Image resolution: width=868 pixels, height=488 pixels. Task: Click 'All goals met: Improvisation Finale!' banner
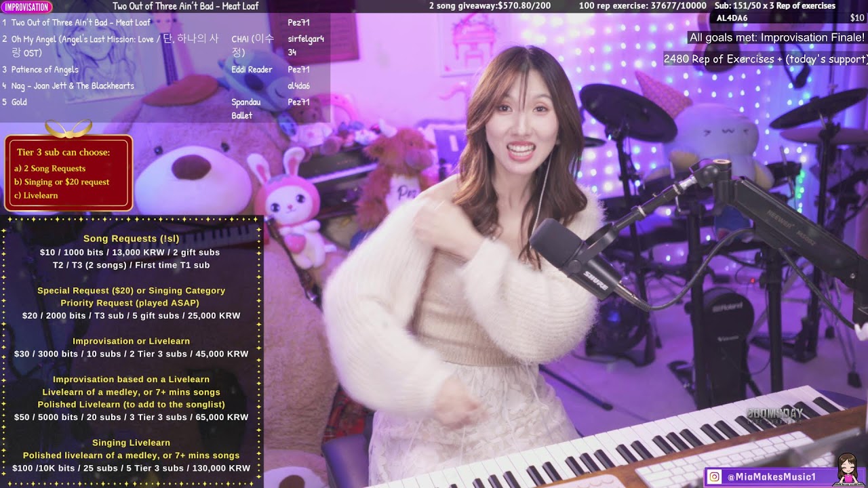(777, 38)
